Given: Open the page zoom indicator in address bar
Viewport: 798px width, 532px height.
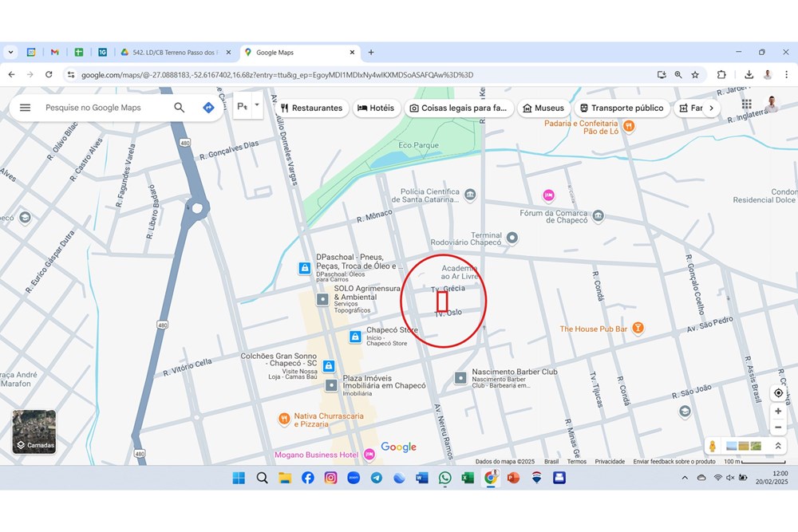Looking at the screenshot, I should (x=678, y=75).
